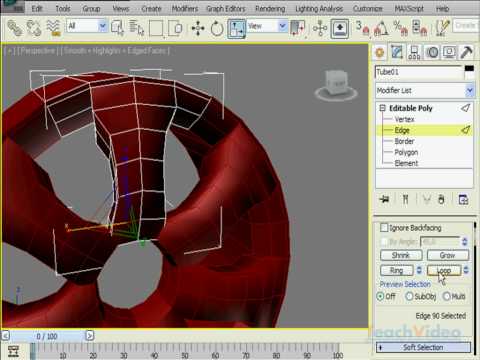Toggle Window/Crossing selection mode
Image resolution: width=480 pixels, height=360 pixels.
coord(175,28)
